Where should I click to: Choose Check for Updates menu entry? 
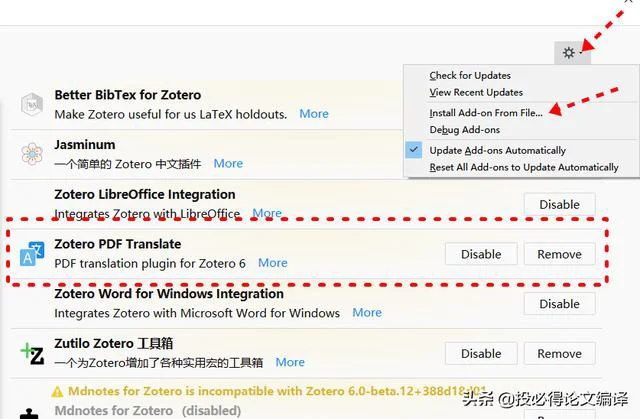(470, 75)
